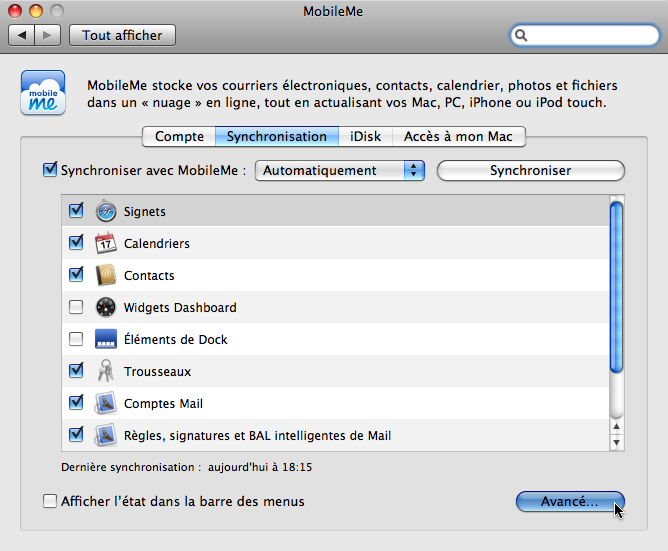Focus the search field in the toolbar
The image size is (668, 551).
tap(584, 35)
